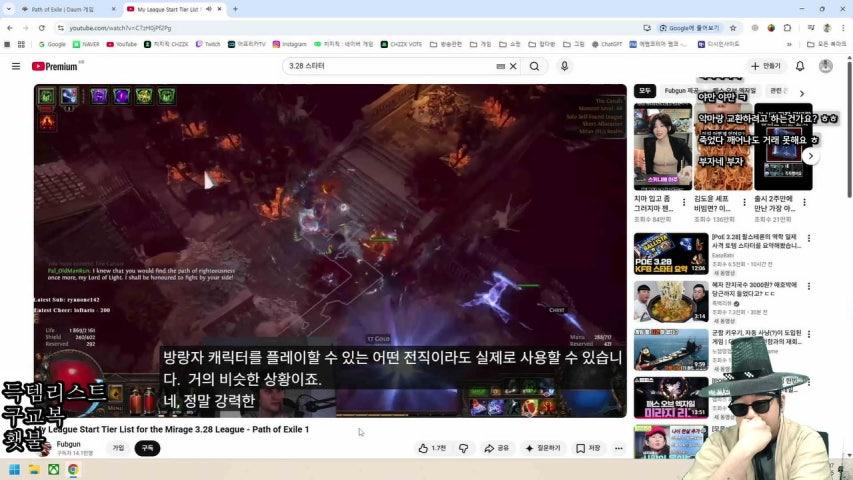The height and width of the screenshot is (480, 853).
Task: Open Windows Start menu
Action: [15, 469]
